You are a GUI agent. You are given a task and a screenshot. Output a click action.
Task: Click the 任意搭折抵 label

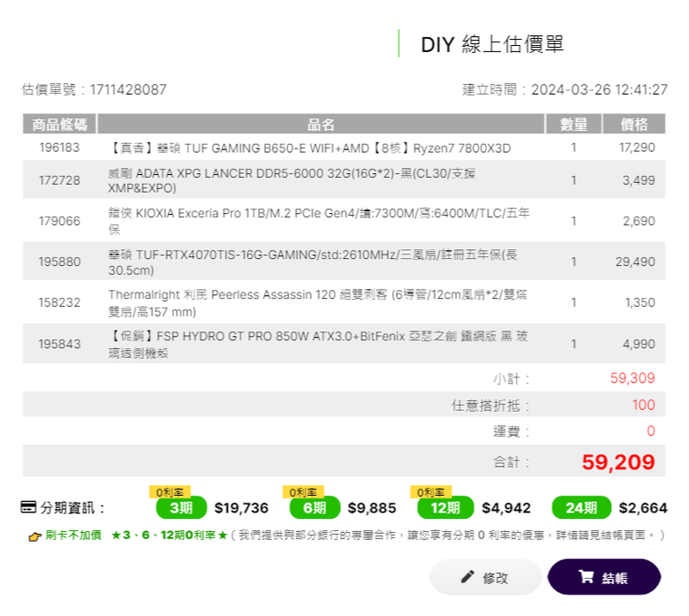point(490,406)
